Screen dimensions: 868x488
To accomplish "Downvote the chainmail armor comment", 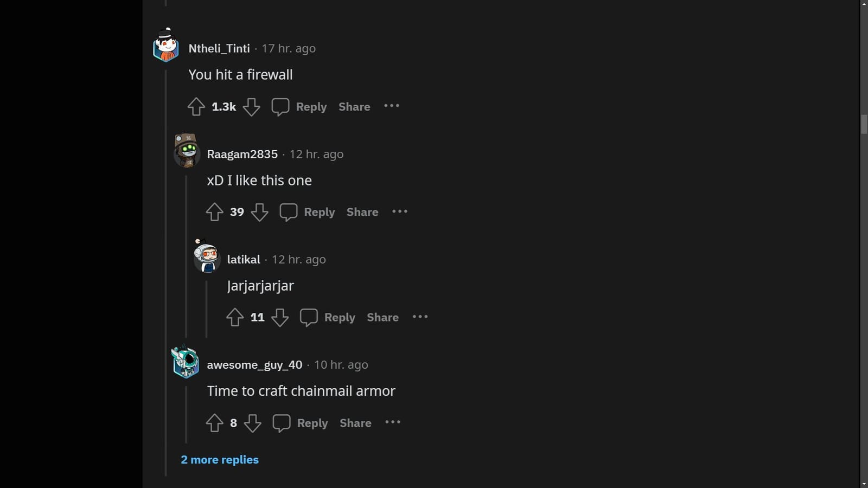I will 252,423.
